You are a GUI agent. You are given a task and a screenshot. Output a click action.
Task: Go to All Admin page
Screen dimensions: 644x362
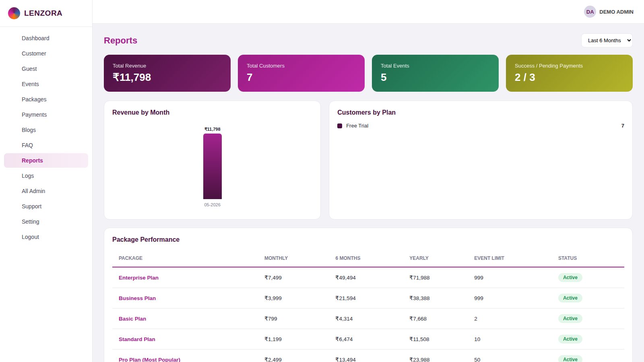pos(46,191)
